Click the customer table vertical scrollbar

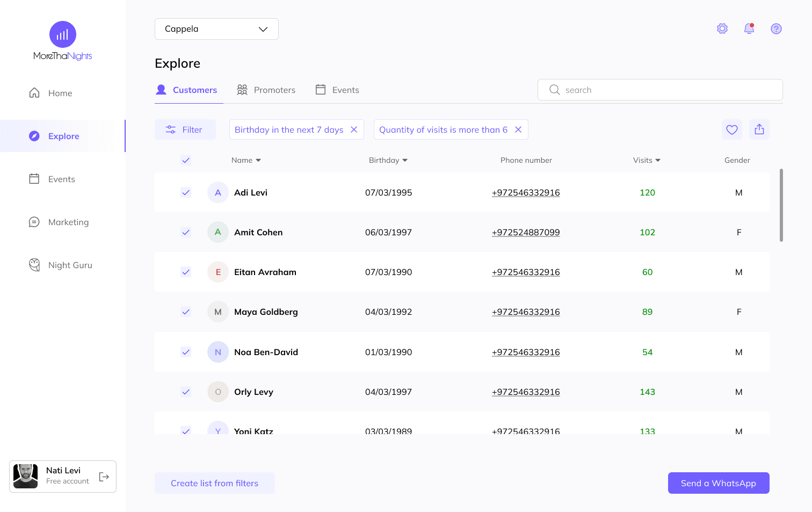click(781, 205)
